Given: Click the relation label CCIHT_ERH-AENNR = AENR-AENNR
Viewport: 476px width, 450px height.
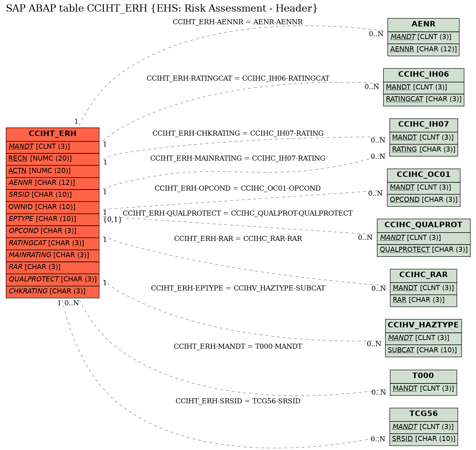Looking at the screenshot, I should click(x=237, y=22).
